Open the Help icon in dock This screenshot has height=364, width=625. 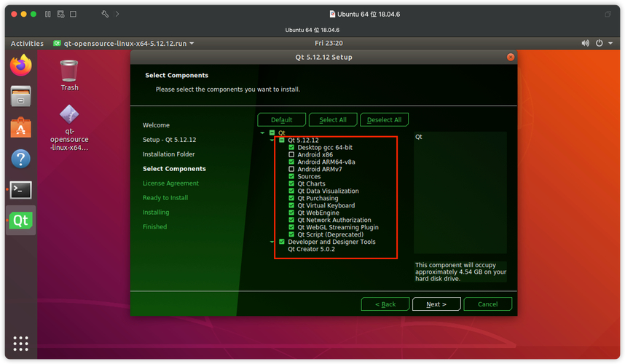coord(21,159)
